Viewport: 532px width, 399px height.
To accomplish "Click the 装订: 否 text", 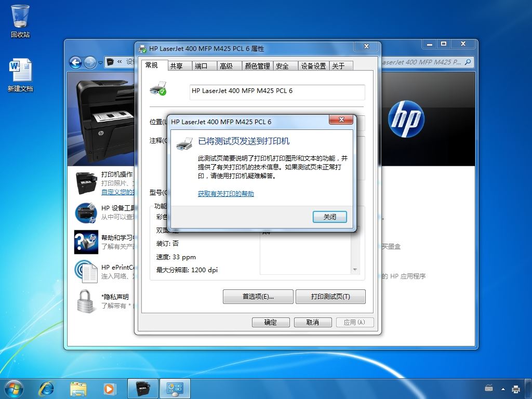I will tap(167, 244).
